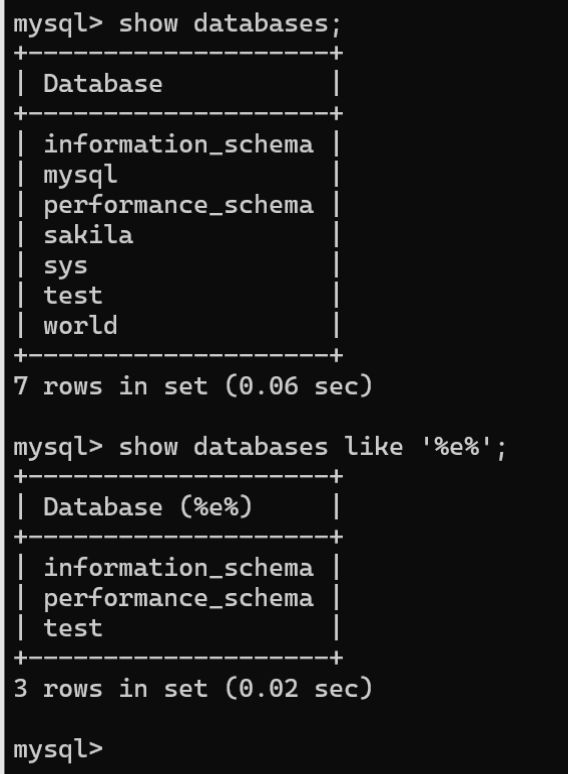Click the 'sakila' database entry
The width and height of the screenshot is (568, 774).
click(x=88, y=235)
